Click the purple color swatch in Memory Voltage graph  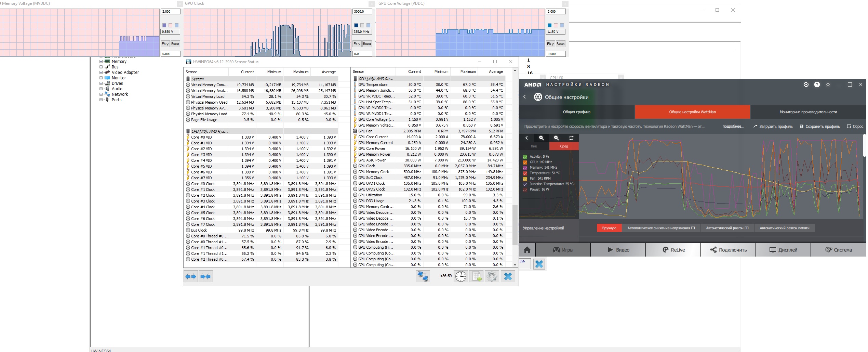tap(164, 25)
